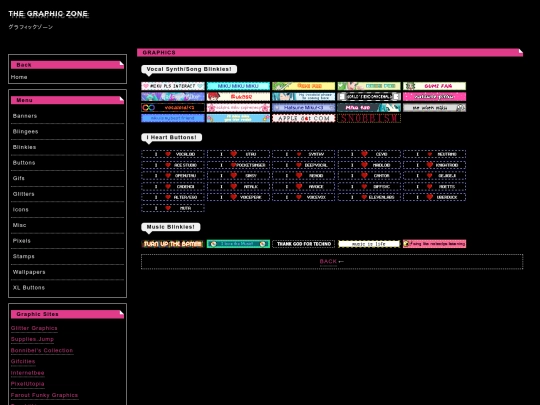540x405 pixels.
Task: Click the 'I heart CADENCII' button
Action: click(x=173, y=186)
